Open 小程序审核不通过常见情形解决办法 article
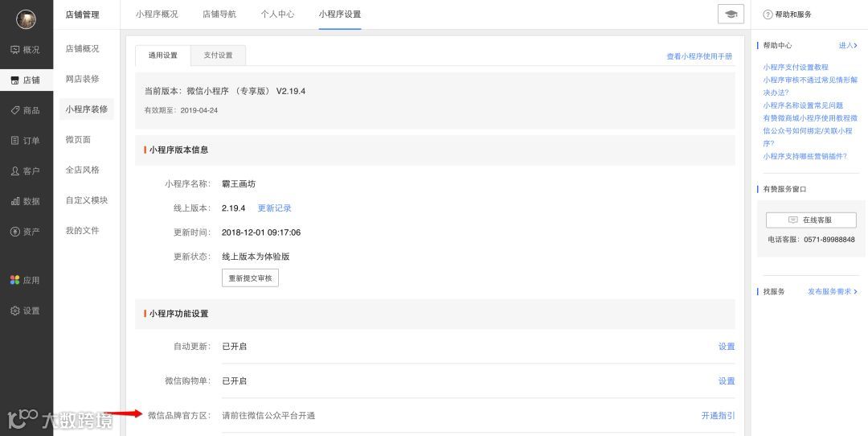Image resolution: width=868 pixels, height=436 pixels. click(x=810, y=86)
